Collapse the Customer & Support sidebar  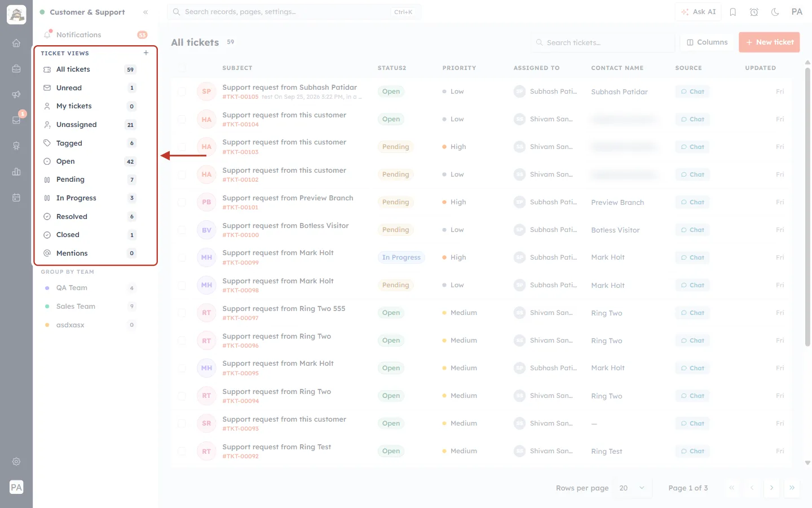coord(145,12)
